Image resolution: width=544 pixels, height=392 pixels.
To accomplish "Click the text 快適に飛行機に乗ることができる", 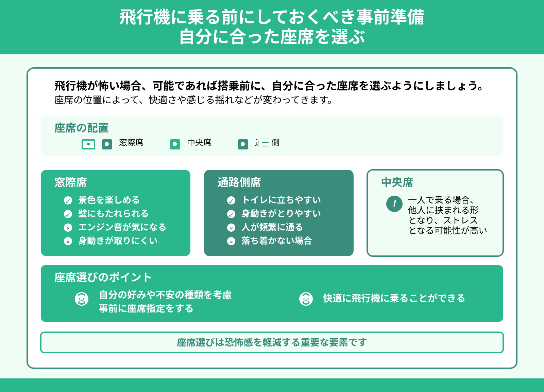I will [x=394, y=298].
